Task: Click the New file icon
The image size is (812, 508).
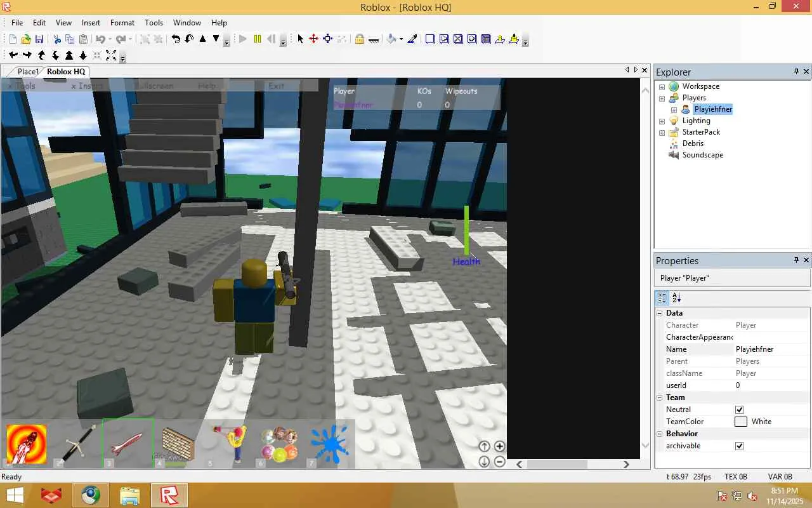Action: click(x=13, y=39)
